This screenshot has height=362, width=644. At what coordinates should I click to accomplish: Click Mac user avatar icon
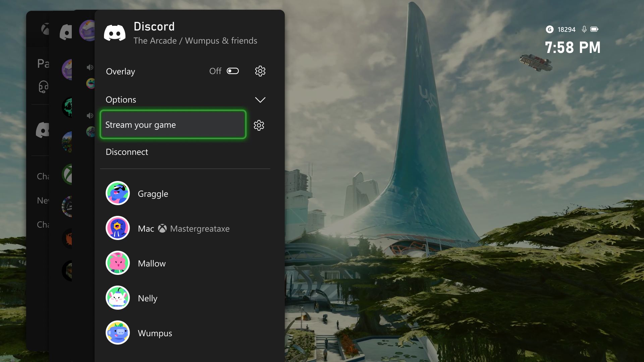(117, 228)
